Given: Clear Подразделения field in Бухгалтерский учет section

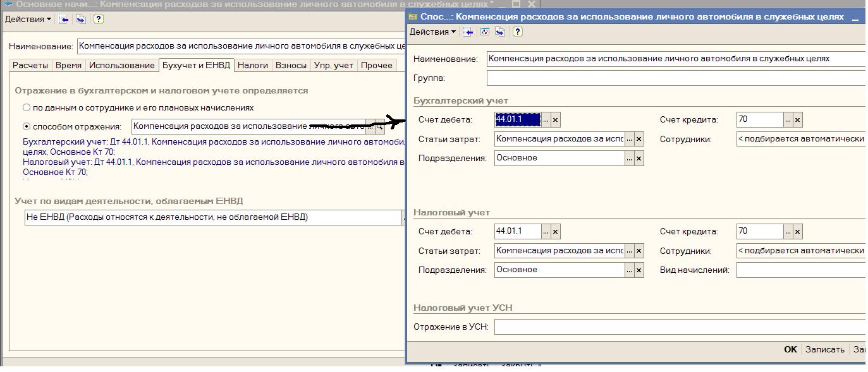Looking at the screenshot, I should click(x=639, y=159).
